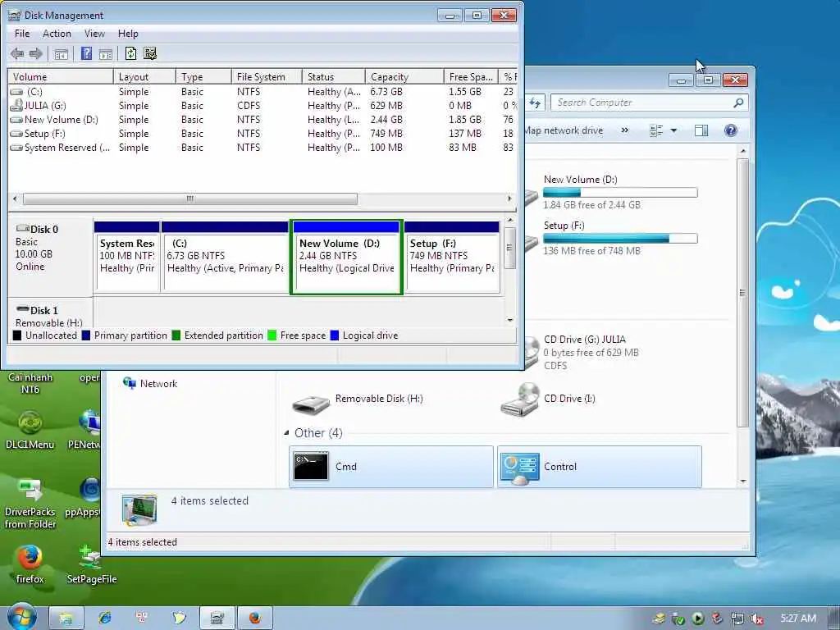Click the Primary partition legend color swatch

tap(85, 336)
